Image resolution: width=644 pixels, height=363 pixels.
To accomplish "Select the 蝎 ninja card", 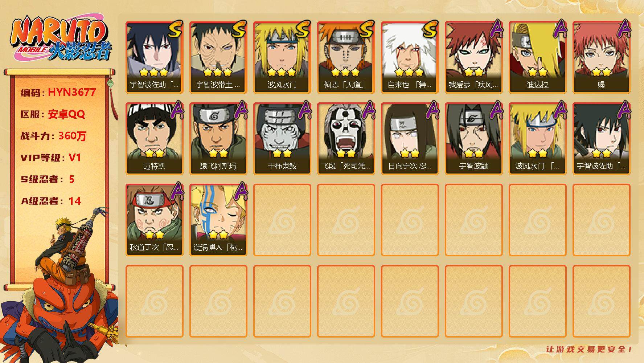I will pos(601,57).
